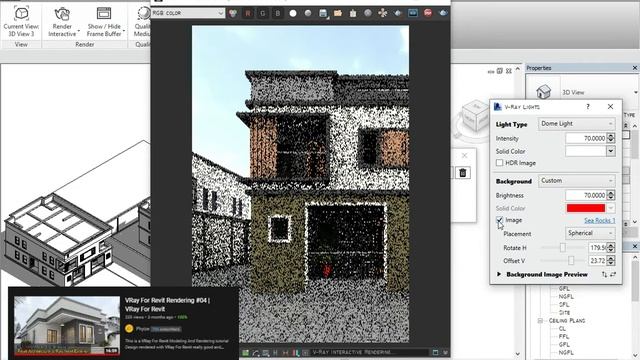Screen dimensions: 640x360
Task: Select monochromatic mode gray circle
Action: (308, 13)
